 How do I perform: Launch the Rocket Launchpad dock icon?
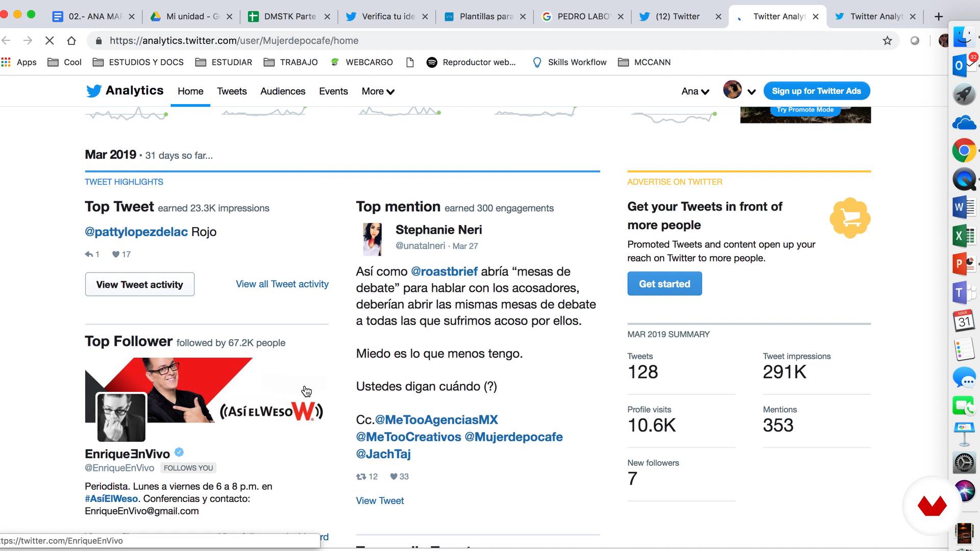point(964,94)
